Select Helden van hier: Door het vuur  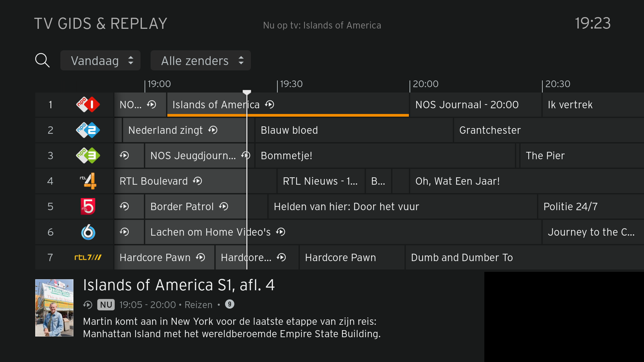tap(402, 206)
